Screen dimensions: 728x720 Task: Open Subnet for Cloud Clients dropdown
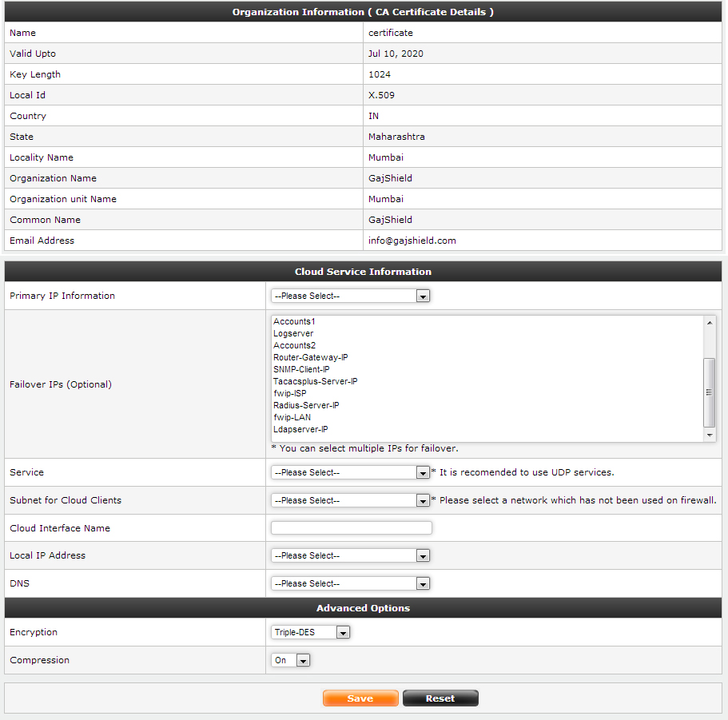pos(350,500)
